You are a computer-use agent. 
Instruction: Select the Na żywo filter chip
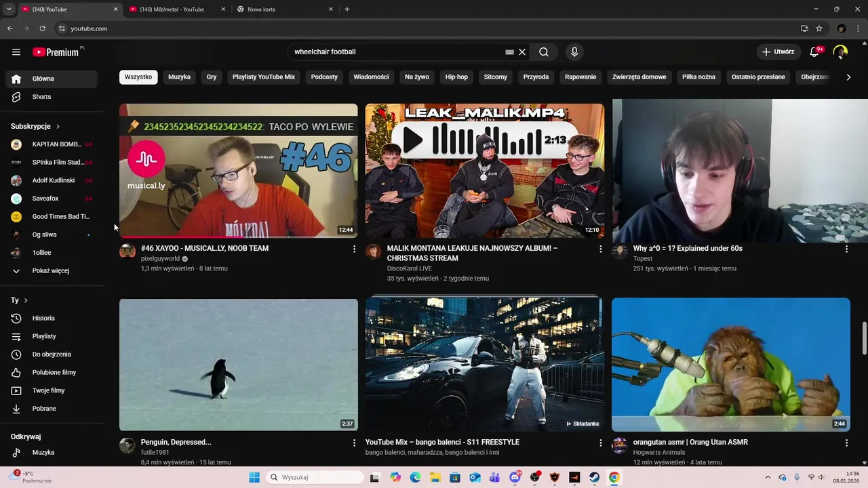(x=417, y=77)
